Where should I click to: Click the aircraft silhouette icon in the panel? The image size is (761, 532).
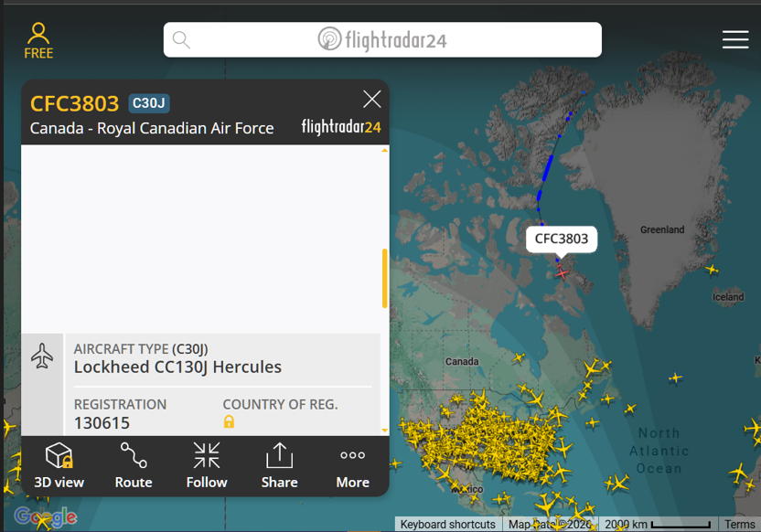click(42, 356)
